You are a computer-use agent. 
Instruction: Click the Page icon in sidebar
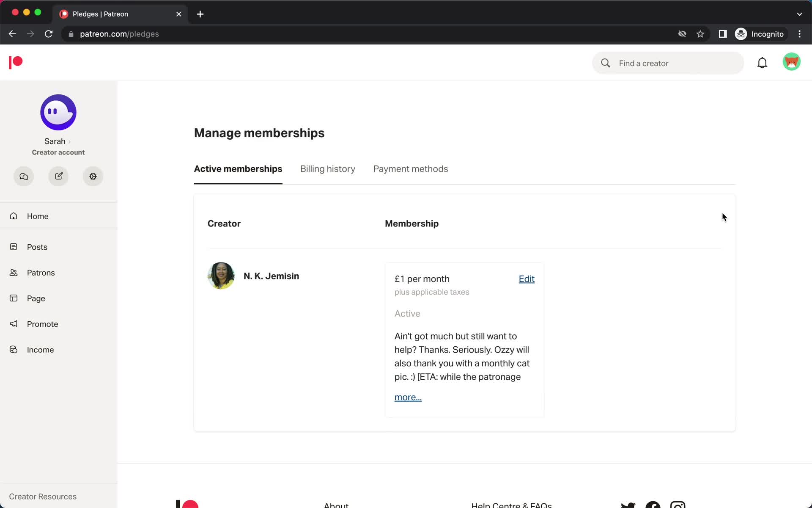14,298
